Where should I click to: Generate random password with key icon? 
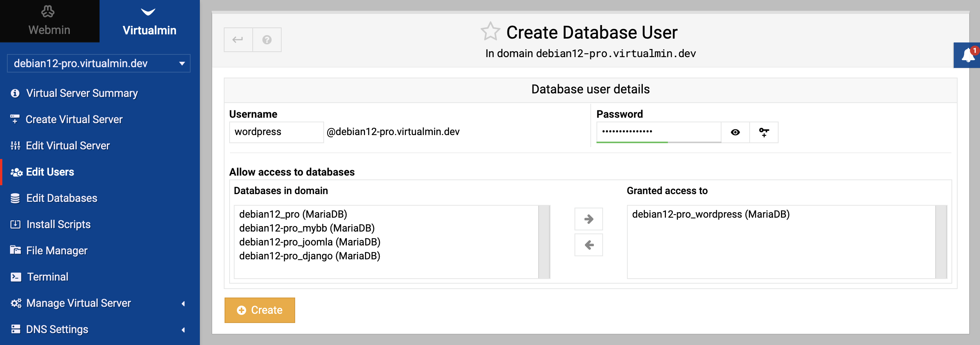pyautogui.click(x=764, y=132)
